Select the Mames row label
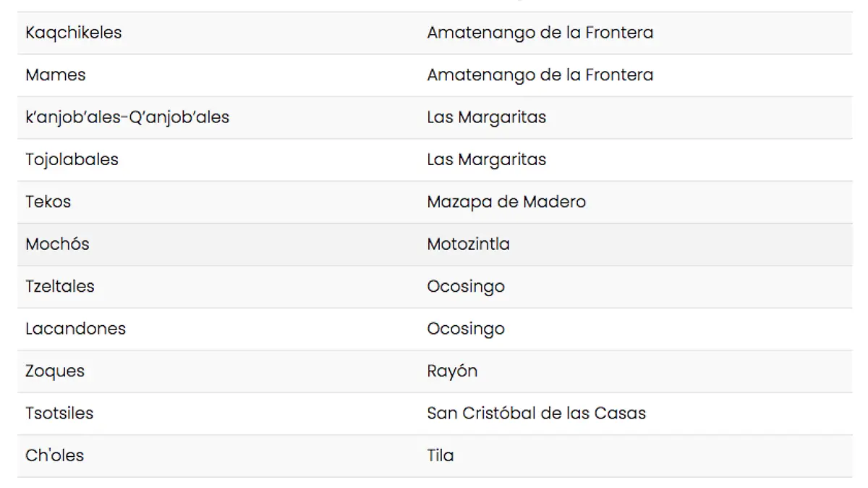Viewport: 868px width, 488px height. 56,75
